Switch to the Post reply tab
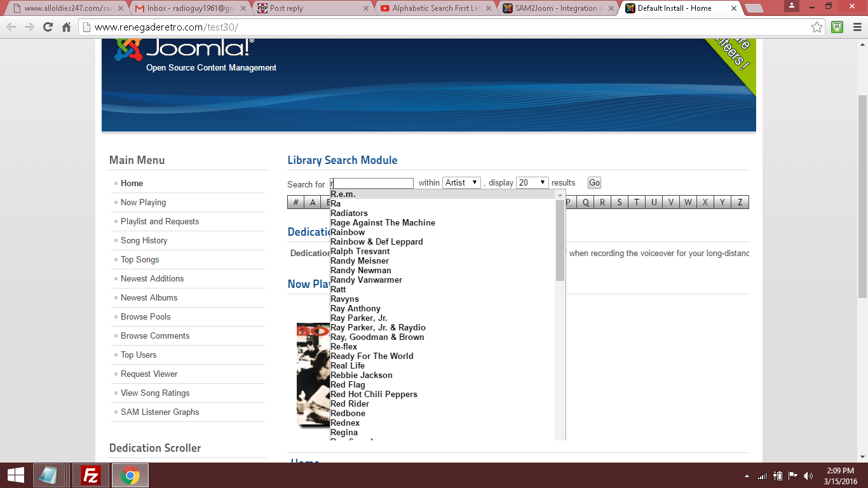The width and height of the screenshot is (868, 488). click(x=313, y=8)
